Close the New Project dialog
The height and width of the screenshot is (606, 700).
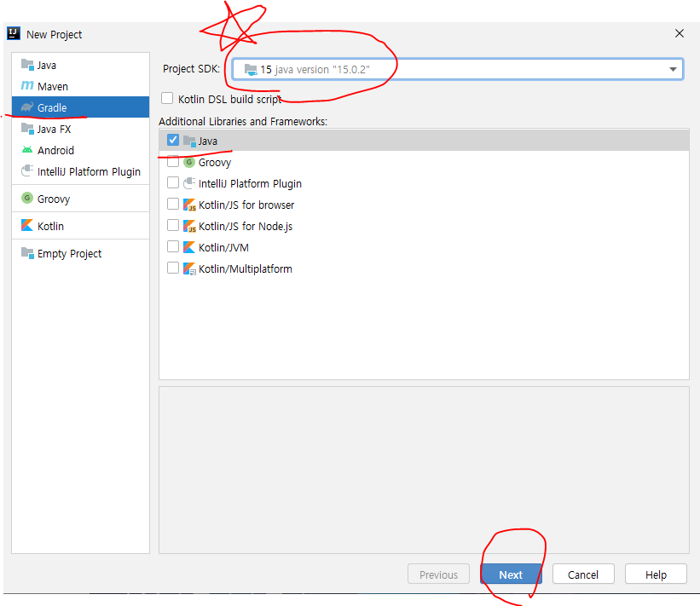(680, 33)
